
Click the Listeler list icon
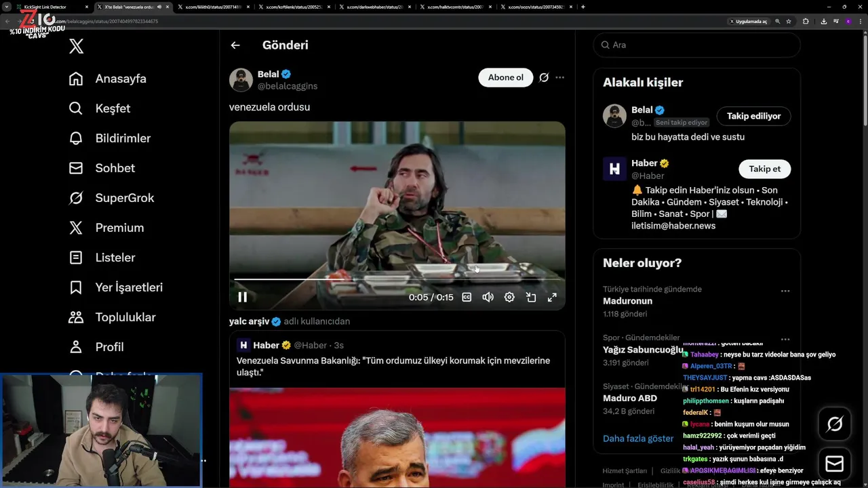[x=76, y=258]
